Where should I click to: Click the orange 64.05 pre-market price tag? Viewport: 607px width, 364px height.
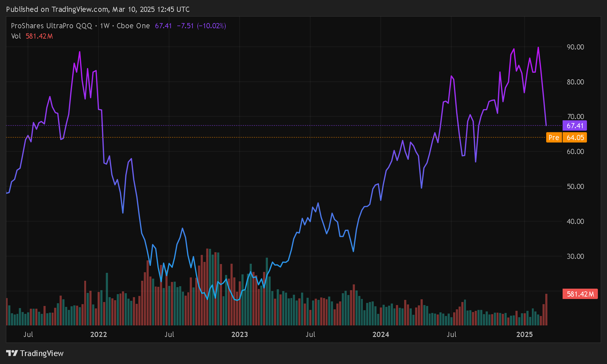click(575, 138)
